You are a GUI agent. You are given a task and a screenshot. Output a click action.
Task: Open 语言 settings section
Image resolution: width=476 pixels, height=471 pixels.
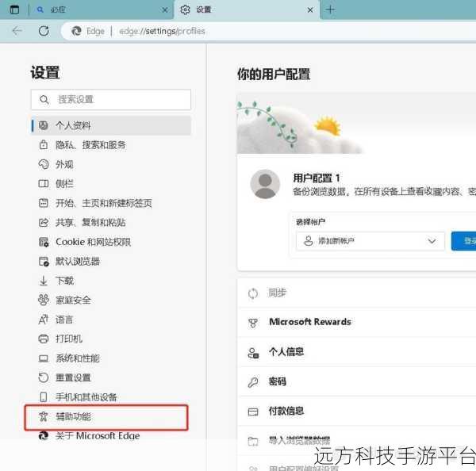111,320
